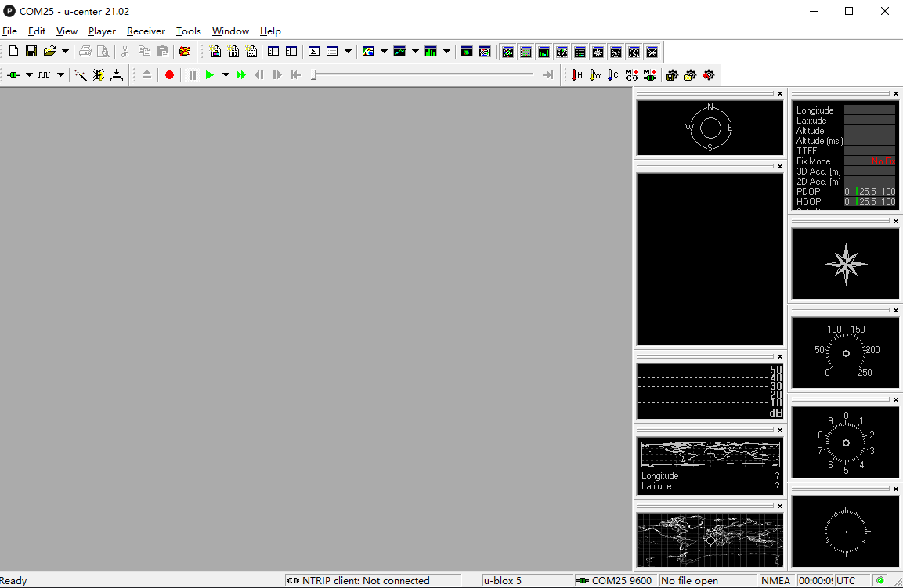The width and height of the screenshot is (903, 588).
Task: Toggle the Watch clock docking window button
Action: point(634,52)
